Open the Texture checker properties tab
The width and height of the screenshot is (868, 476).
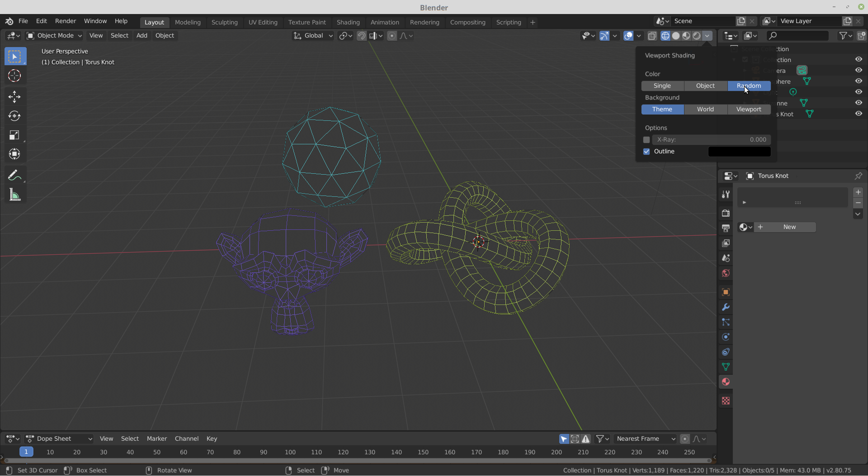[x=726, y=401]
